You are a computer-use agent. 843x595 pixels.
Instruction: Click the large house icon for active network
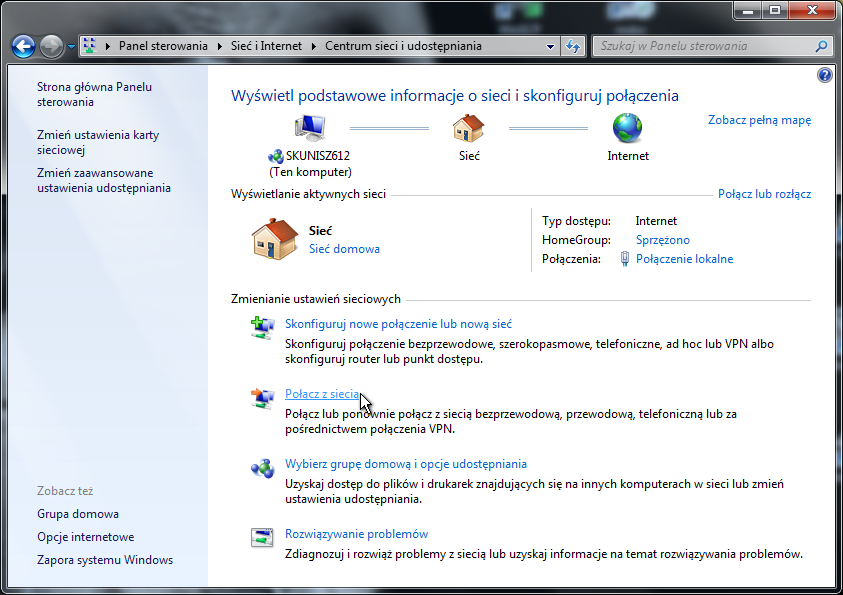pyautogui.click(x=275, y=239)
